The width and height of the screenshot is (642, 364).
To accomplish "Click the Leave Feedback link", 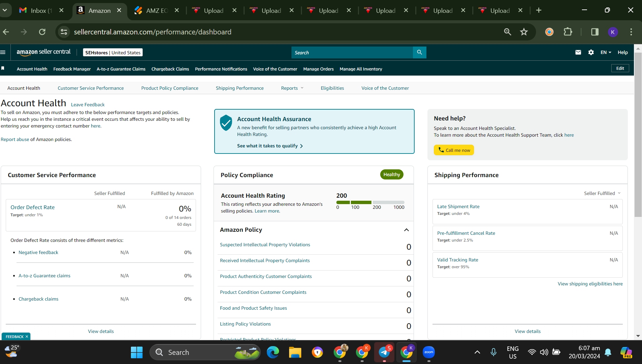I will click(x=88, y=105).
